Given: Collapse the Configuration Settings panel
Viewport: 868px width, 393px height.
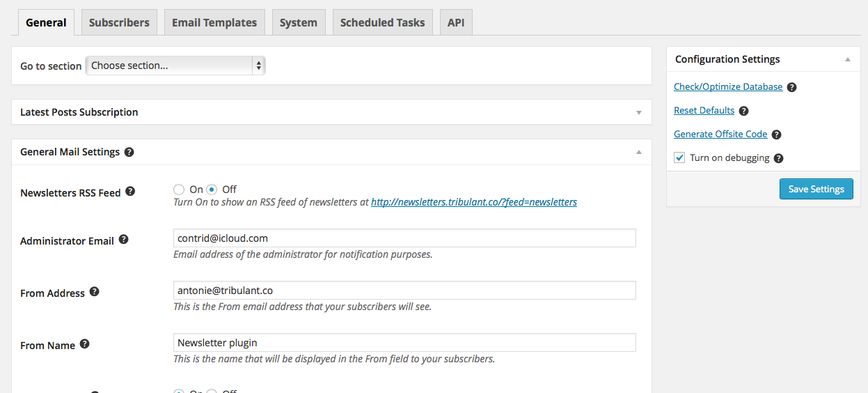Looking at the screenshot, I should [x=847, y=59].
